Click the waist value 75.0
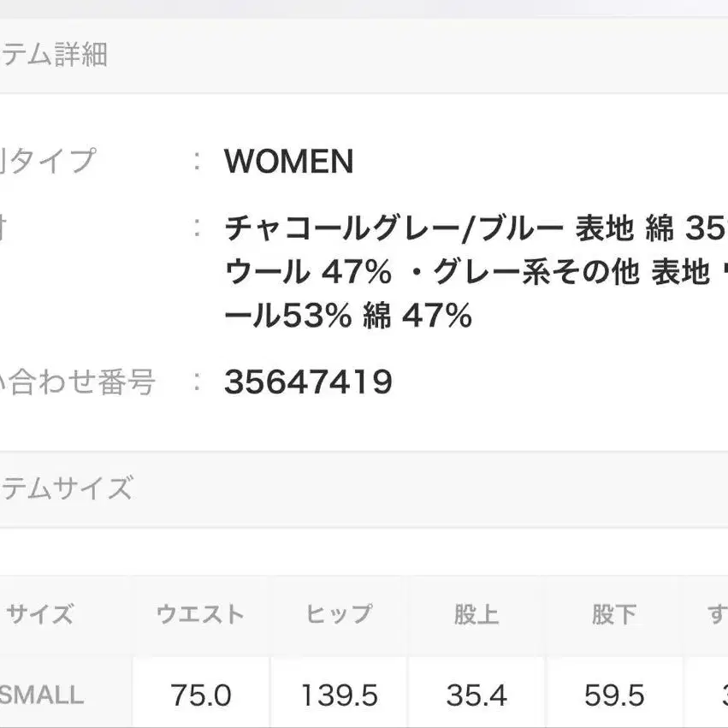The image size is (728, 728). pos(200,696)
